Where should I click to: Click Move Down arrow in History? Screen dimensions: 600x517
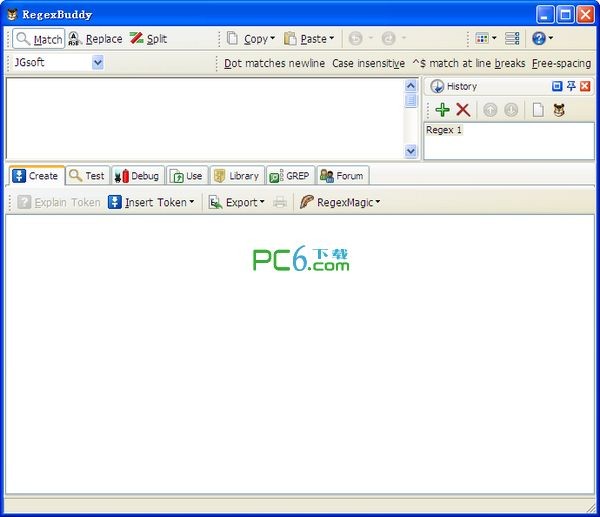coord(511,110)
